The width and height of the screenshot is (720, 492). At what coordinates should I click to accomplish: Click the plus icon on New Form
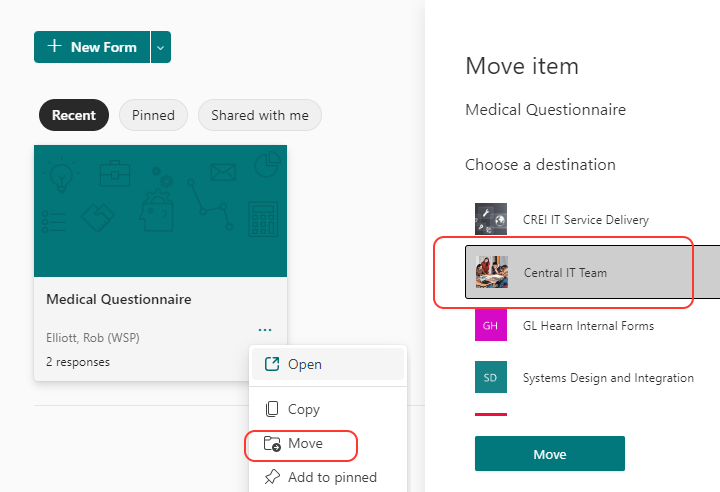[54, 47]
